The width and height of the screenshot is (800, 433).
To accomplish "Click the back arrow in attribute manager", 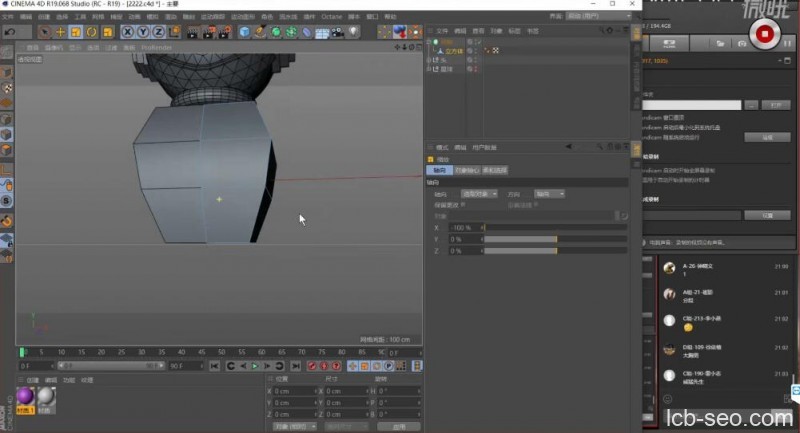I will click(x=568, y=147).
